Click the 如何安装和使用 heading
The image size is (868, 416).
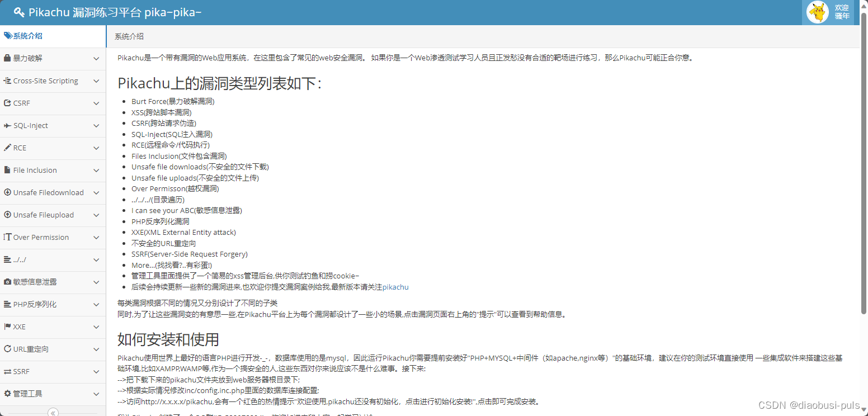tap(168, 339)
